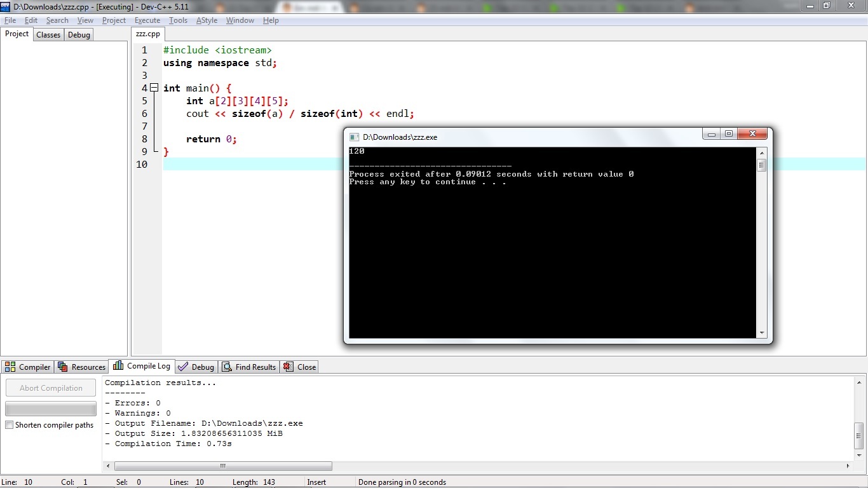Viewport: 868px width, 488px height.
Task: Open the Execute menu
Action: tap(147, 20)
